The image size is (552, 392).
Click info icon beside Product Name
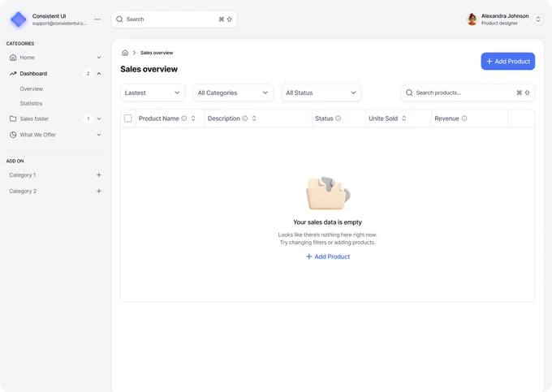coord(183,118)
